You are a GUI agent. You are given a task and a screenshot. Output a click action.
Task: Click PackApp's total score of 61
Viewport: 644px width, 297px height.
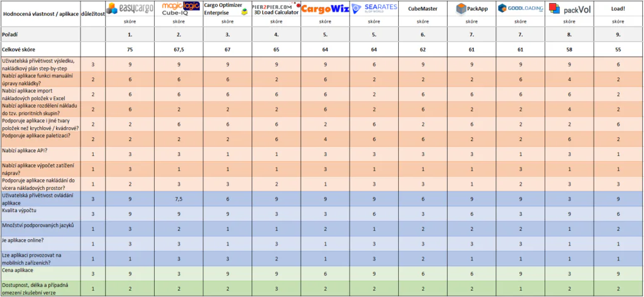click(472, 50)
